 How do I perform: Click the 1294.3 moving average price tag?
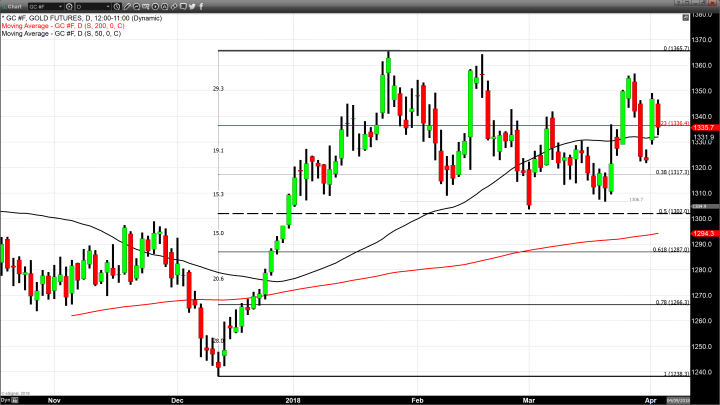click(x=701, y=232)
